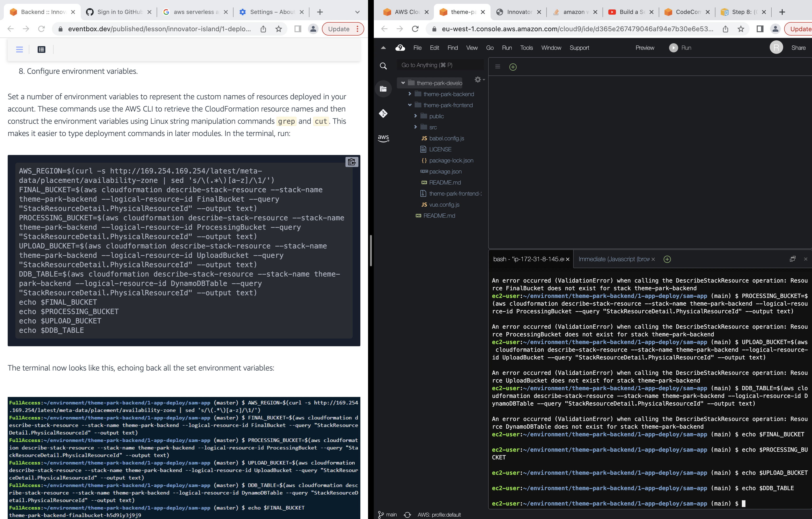Open vue.config.js in file tree
Screen dimensions: 812x519
[x=444, y=205]
